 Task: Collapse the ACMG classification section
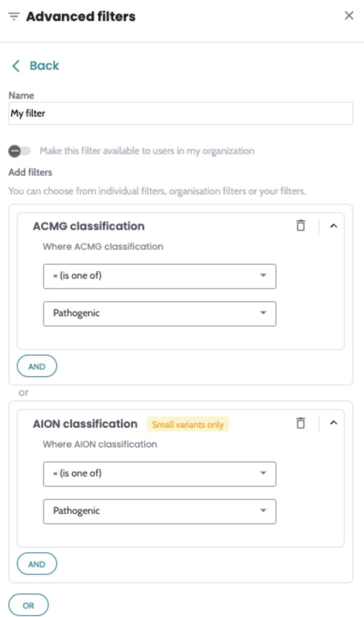point(334,226)
